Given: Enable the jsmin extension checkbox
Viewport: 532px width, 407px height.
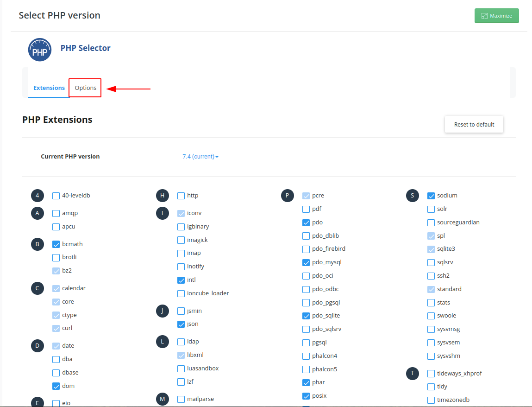Looking at the screenshot, I should tap(181, 311).
